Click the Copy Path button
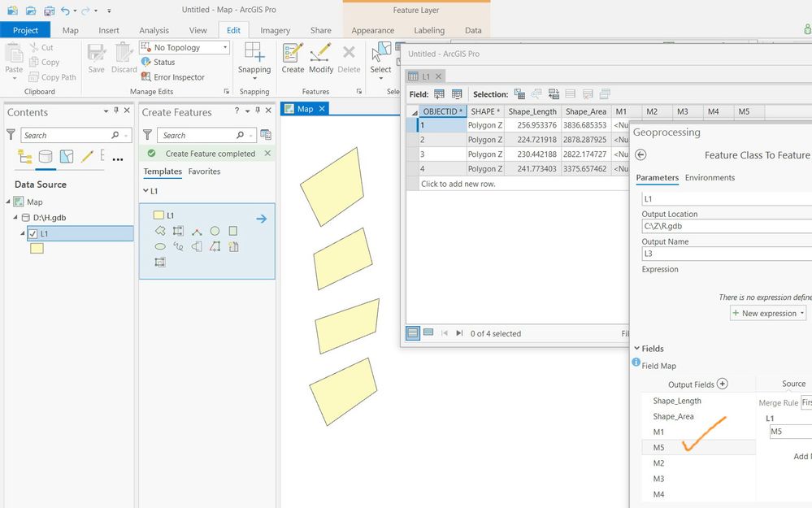The height and width of the screenshot is (508, 812). [52, 77]
